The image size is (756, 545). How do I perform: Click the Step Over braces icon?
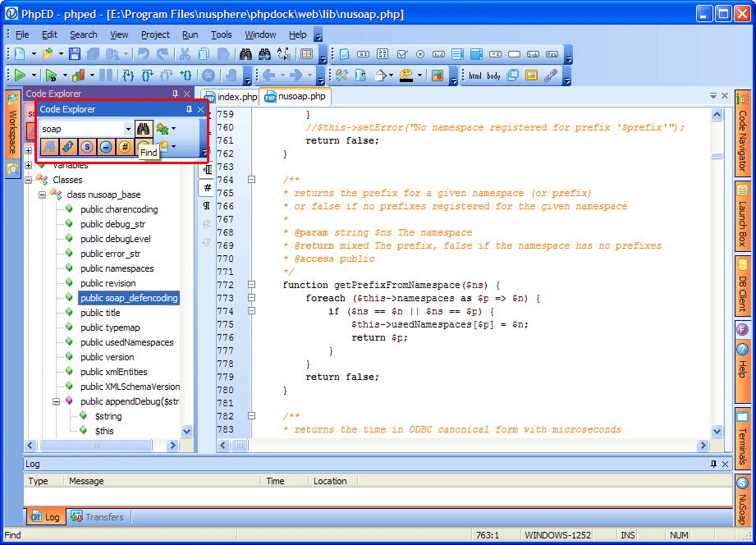point(147,76)
